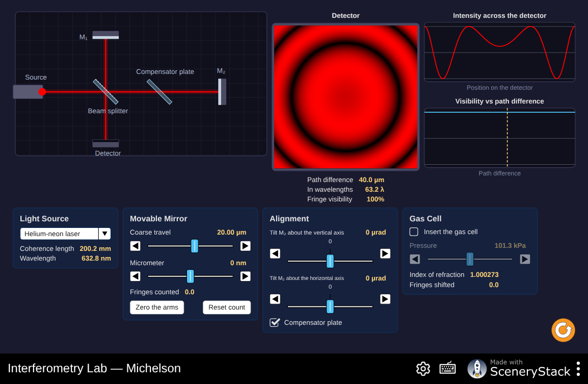Click the Interferometry Lab — Michelson title
This screenshot has height=384, width=588.
pyautogui.click(x=94, y=368)
